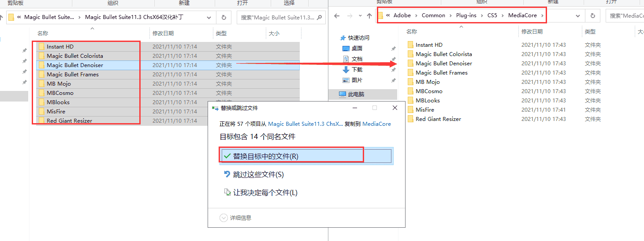Sort by 名称 column in right window
The image size is (644, 241).
tap(412, 32)
